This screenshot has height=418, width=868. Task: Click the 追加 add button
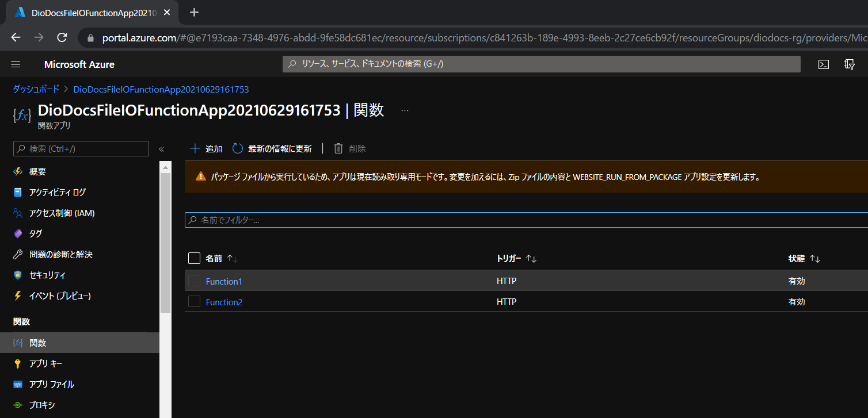(x=206, y=149)
